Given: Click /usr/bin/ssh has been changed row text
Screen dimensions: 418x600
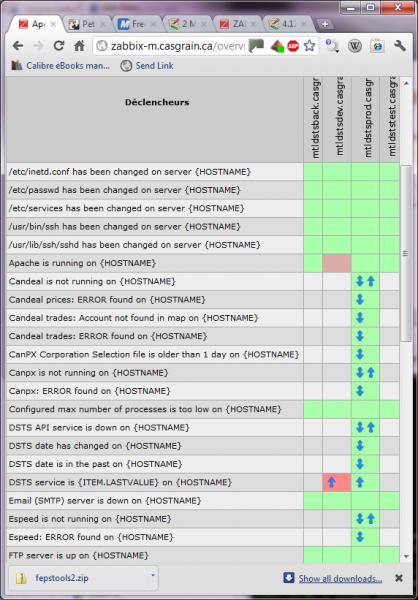Looking at the screenshot, I should coord(124,227).
